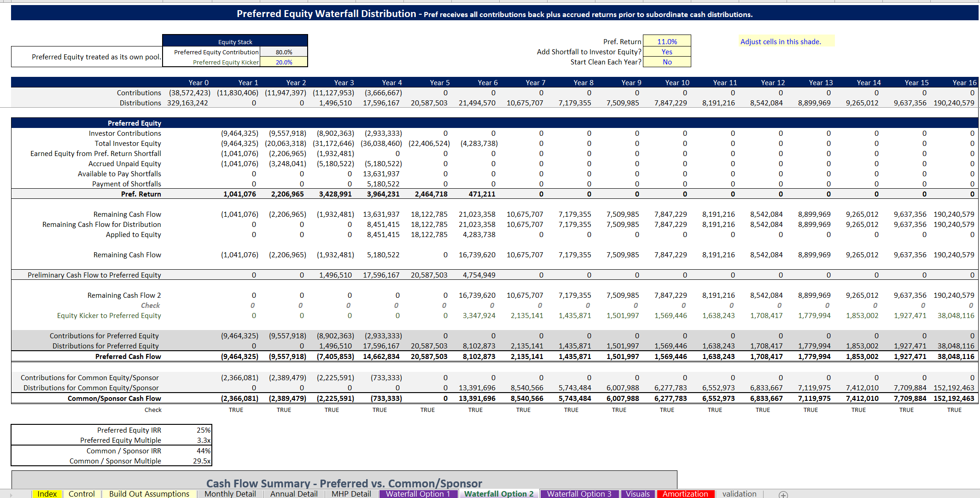Select Common / Sponsor IRR 44% cell

tap(204, 451)
